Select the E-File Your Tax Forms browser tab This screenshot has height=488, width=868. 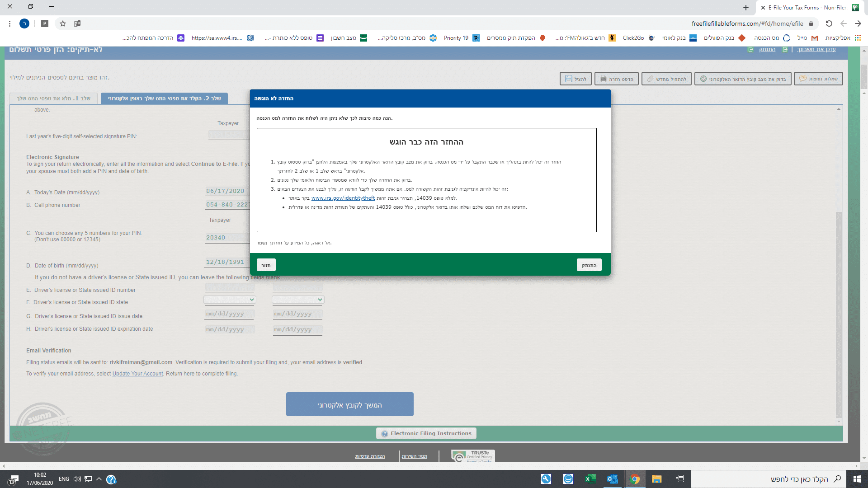click(x=807, y=8)
